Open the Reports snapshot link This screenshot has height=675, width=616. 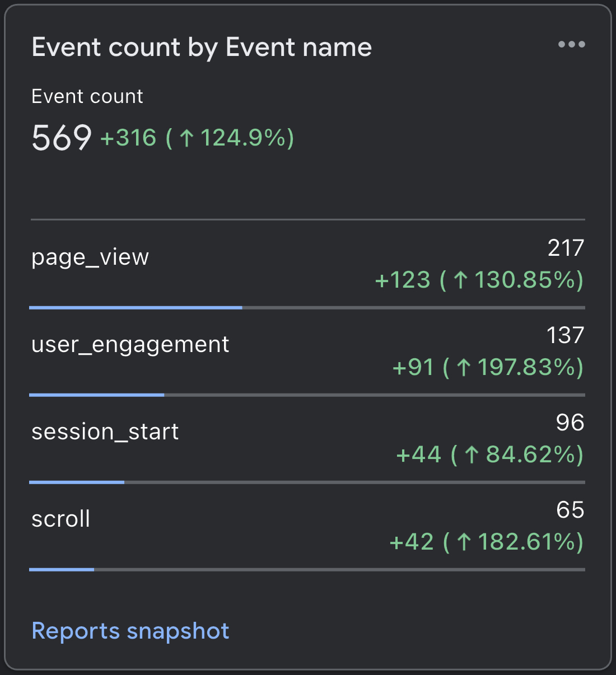(130, 631)
